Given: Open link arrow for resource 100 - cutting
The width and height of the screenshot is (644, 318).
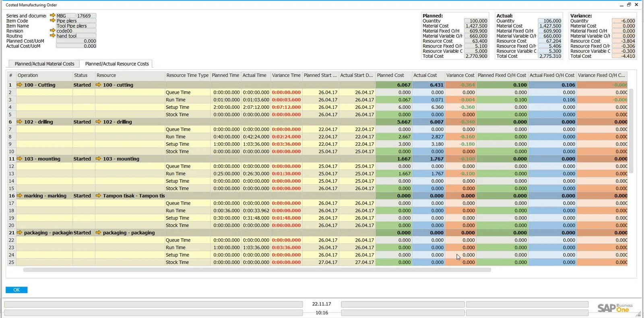Looking at the screenshot, I should 98,85.
